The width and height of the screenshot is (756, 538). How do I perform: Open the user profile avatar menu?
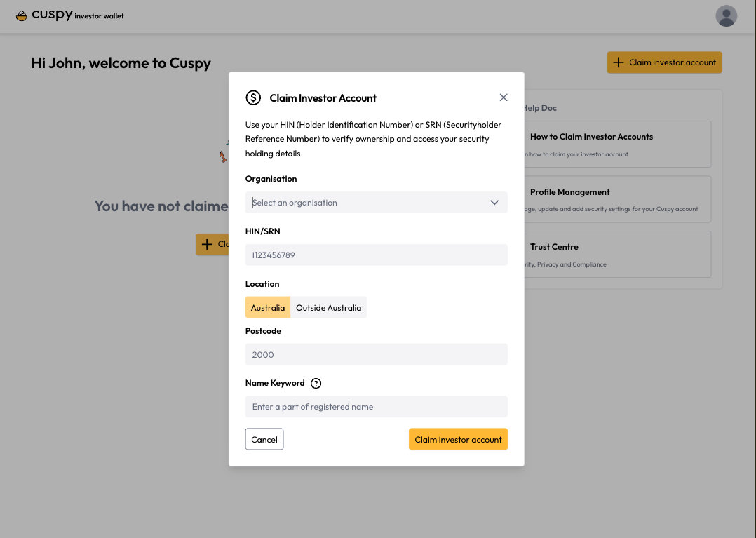726,16
